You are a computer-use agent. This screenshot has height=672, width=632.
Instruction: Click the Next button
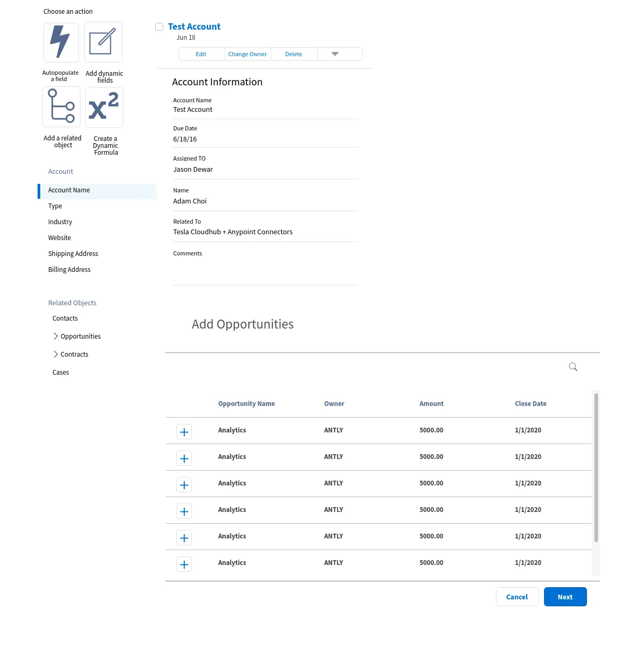(565, 597)
